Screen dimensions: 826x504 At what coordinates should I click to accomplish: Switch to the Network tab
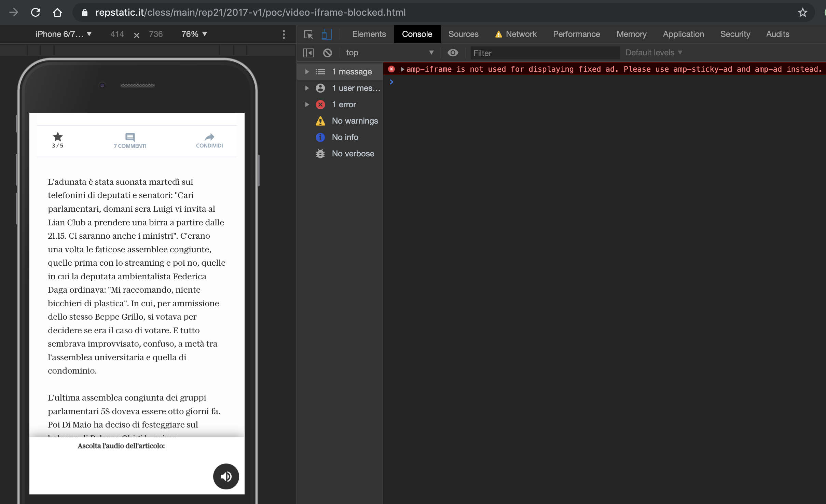tap(521, 34)
